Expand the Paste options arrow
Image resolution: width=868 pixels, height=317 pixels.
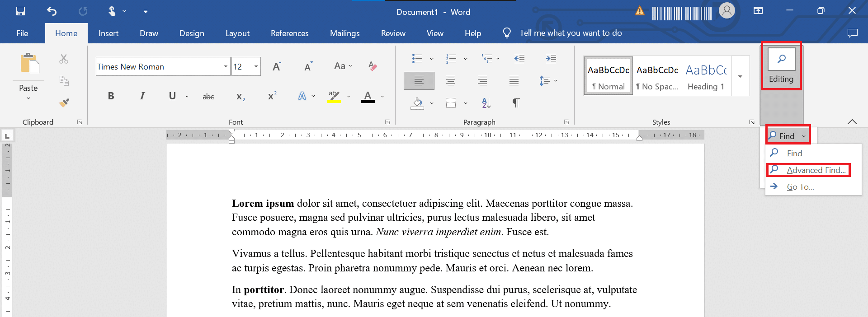click(28, 98)
